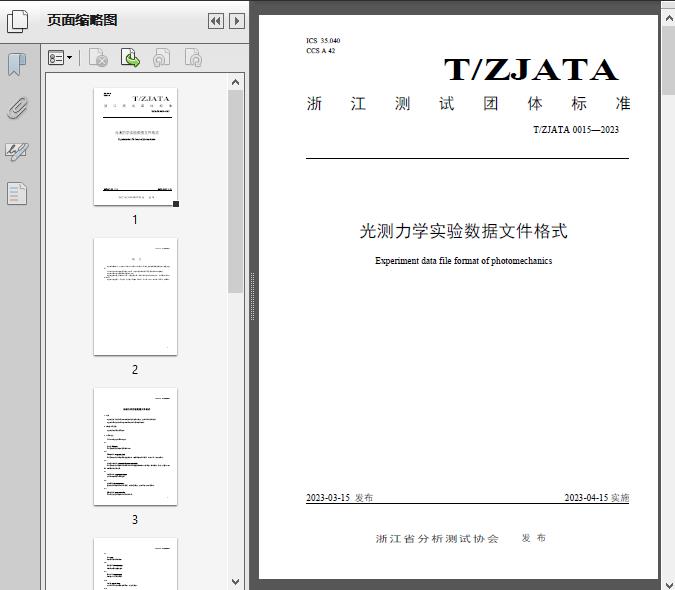Image resolution: width=675 pixels, height=590 pixels.
Task: Click the delete pages icon
Action: click(98, 58)
